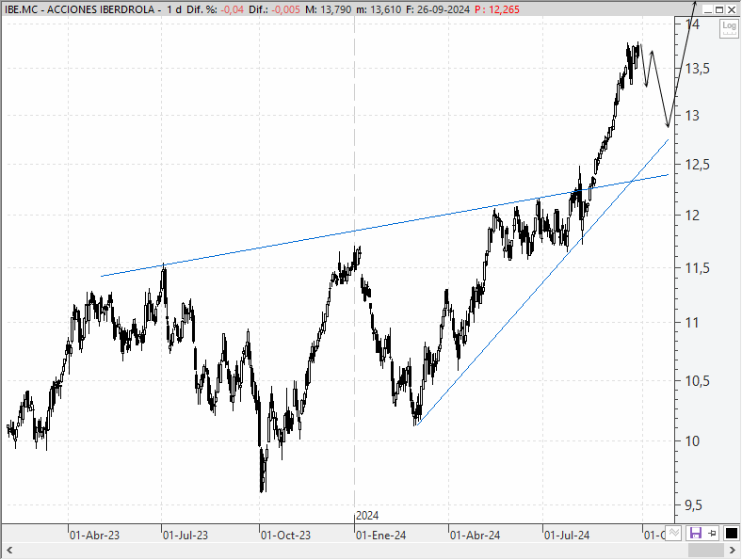Click the '12,5' price axis label
The width and height of the screenshot is (742, 560).
pyautogui.click(x=698, y=165)
